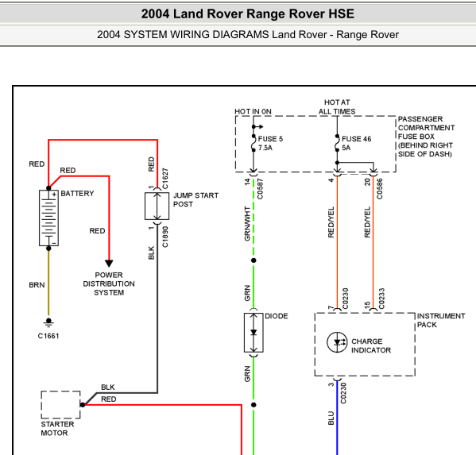
Task: Select the 'HOT IN ON' text
Action: point(253,111)
